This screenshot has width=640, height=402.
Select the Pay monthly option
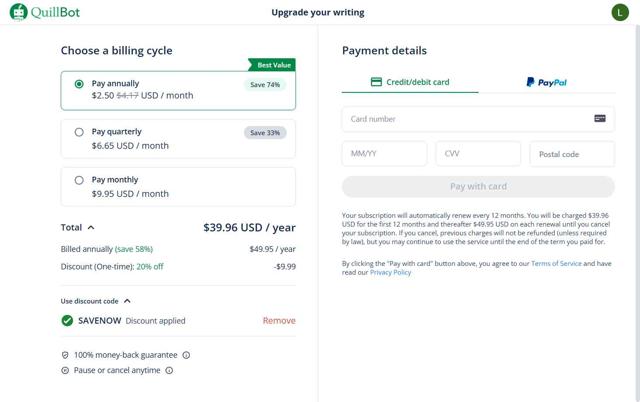tap(79, 180)
